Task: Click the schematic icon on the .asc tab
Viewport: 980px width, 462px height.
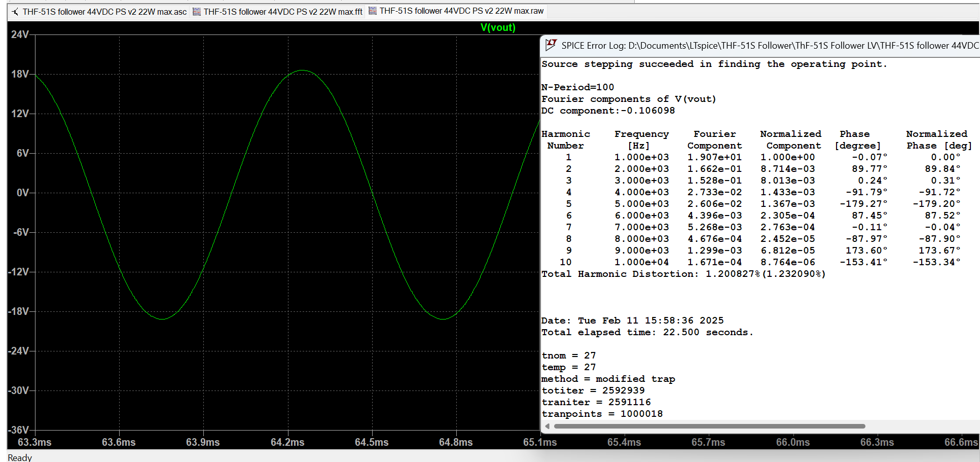Action: point(15,11)
